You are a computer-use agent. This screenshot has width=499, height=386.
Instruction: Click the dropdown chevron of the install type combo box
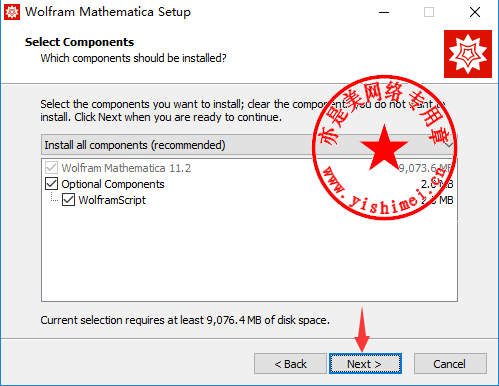(x=449, y=145)
